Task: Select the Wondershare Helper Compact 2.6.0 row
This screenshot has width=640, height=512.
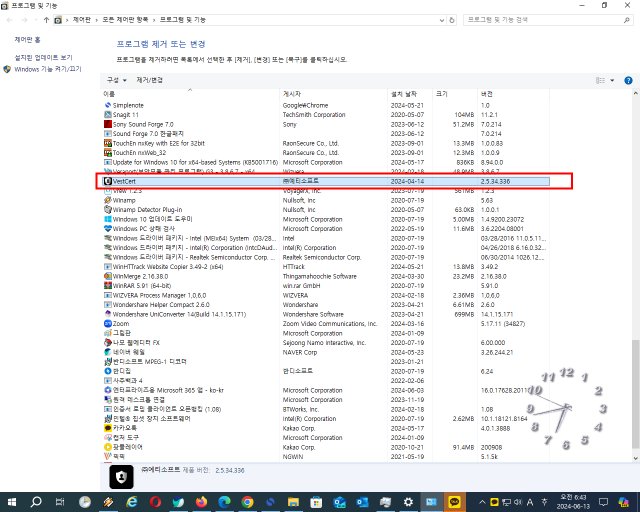Action: pos(324,305)
